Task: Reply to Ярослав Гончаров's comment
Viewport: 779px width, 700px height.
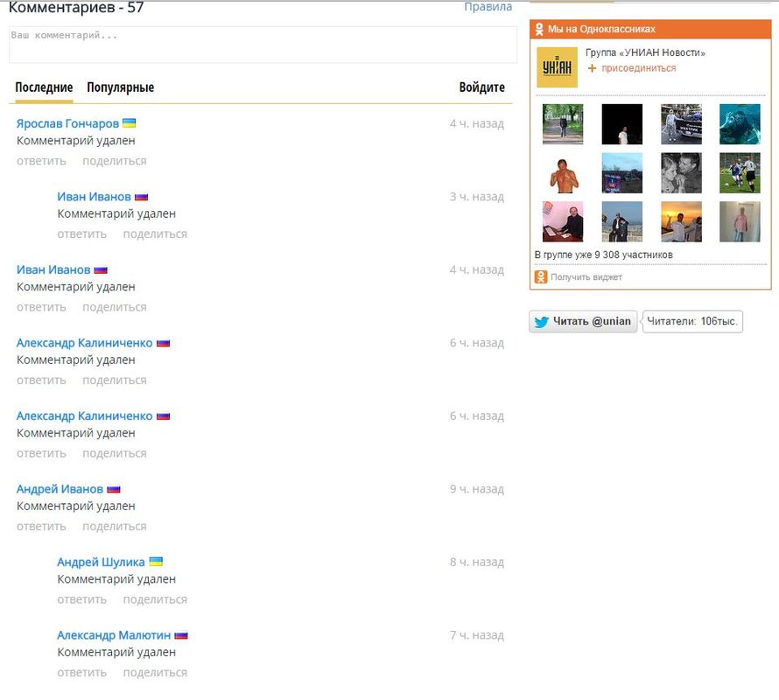Action: tap(41, 161)
